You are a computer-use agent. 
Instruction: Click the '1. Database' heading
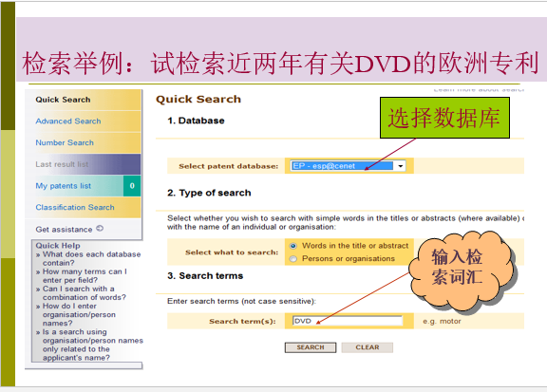196,121
